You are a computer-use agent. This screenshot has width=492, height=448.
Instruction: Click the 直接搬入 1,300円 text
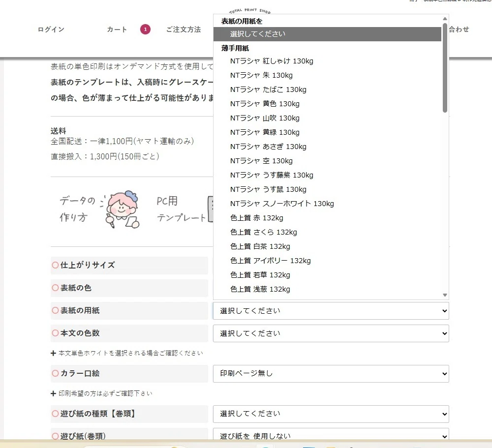coord(105,156)
